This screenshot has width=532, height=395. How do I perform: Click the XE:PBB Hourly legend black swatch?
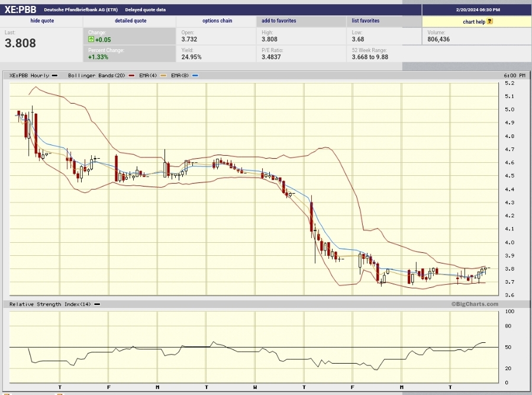point(55,75)
